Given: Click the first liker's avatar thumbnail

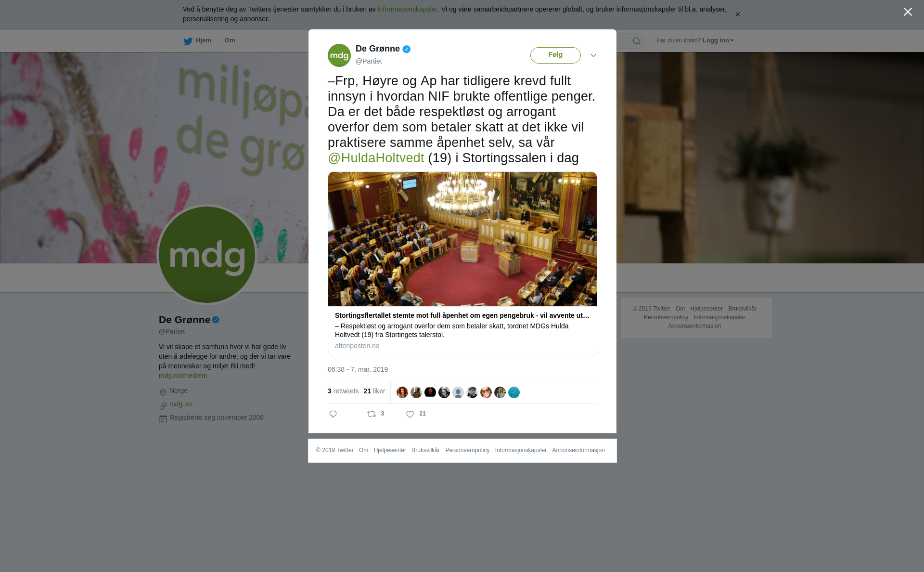Looking at the screenshot, I should pos(402,392).
